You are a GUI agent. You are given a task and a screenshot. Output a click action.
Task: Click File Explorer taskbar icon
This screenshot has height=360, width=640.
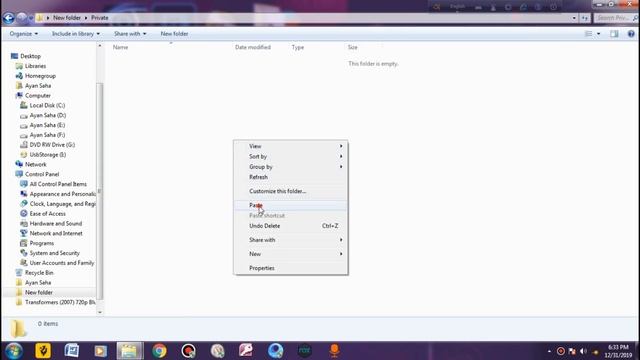click(129, 351)
